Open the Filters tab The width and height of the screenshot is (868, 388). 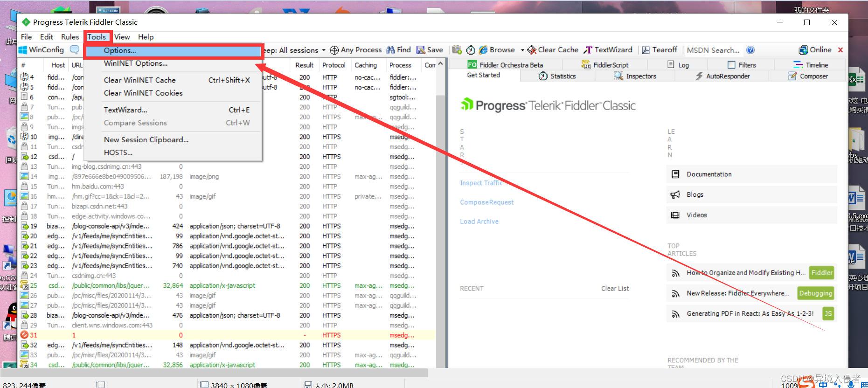pyautogui.click(x=742, y=65)
